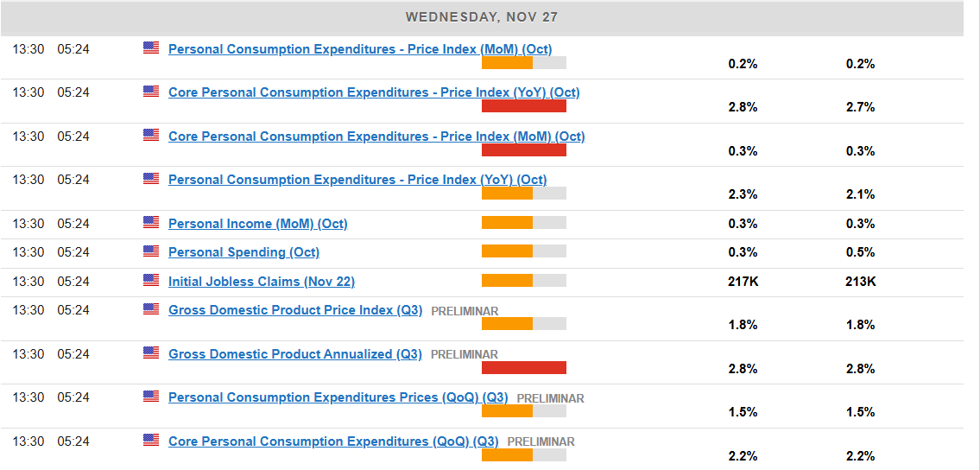The image size is (980, 470).
Task: Select US flag next to Personal Spending (Oct)
Action: (151, 251)
